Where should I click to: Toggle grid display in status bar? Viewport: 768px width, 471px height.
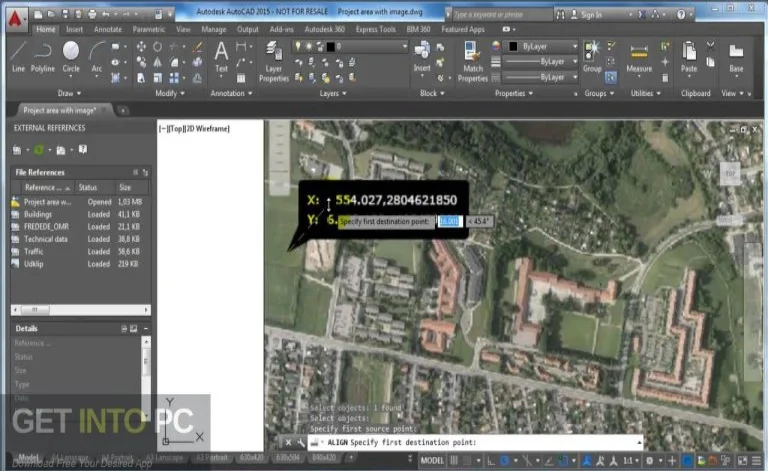454,460
